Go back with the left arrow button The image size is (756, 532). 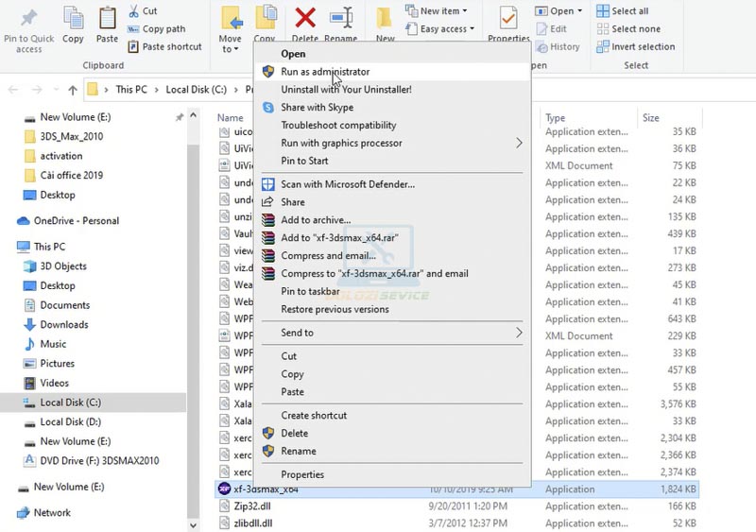13,90
